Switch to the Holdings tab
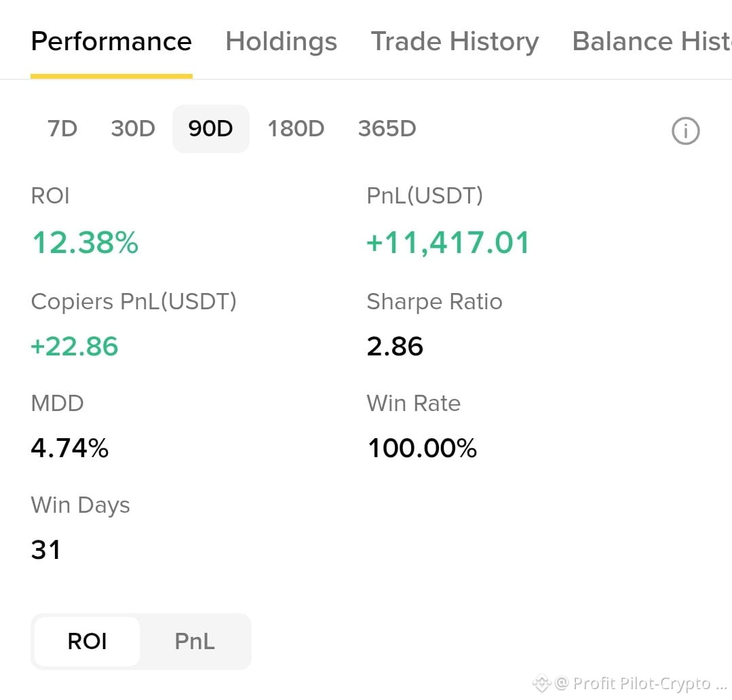This screenshot has height=700, width=732. 281,41
